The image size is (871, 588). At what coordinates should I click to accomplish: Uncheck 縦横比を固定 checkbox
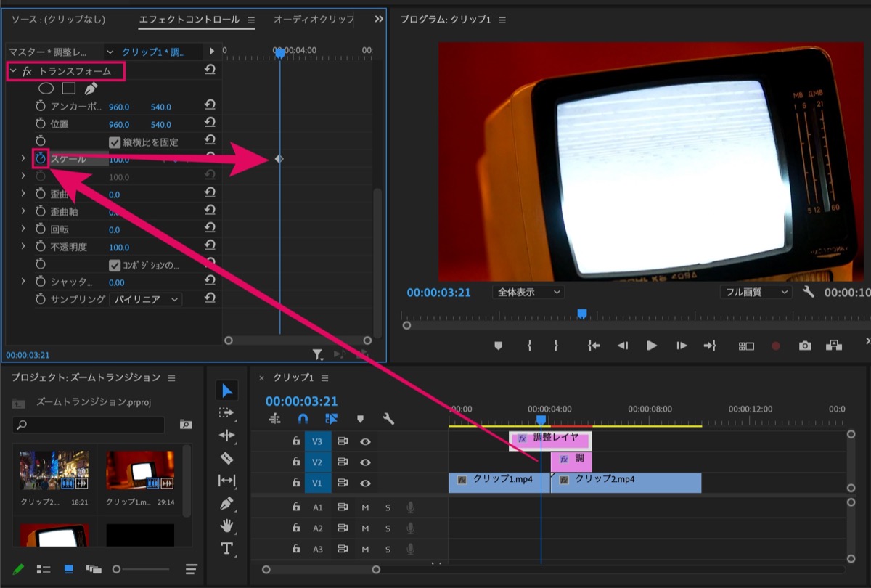click(x=115, y=142)
